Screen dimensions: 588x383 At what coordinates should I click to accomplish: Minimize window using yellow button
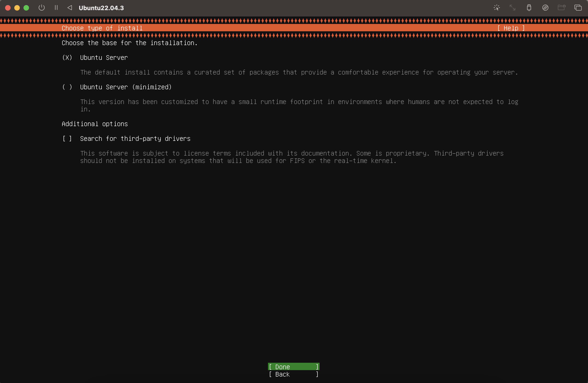tap(17, 8)
